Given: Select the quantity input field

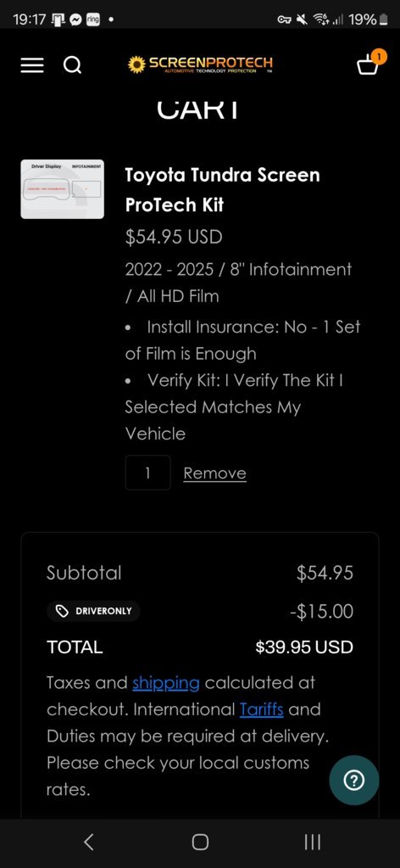Looking at the screenshot, I should click(x=147, y=473).
